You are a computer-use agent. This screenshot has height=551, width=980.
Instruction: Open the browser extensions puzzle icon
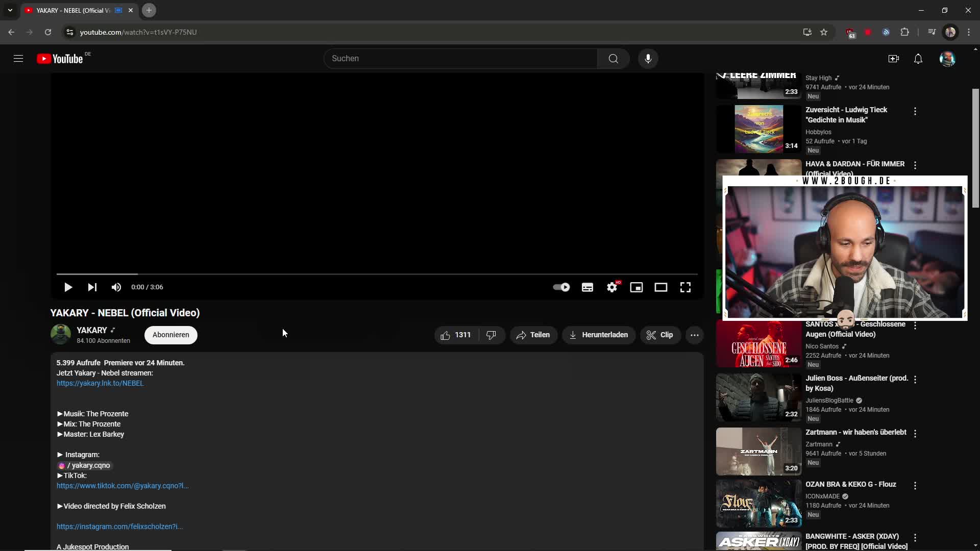pos(904,32)
